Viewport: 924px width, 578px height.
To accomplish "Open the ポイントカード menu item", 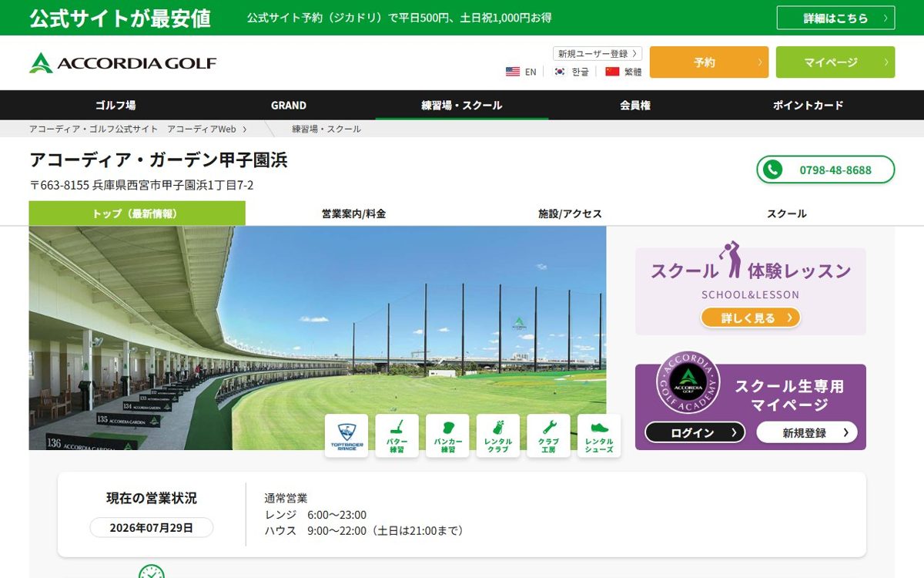I will (808, 106).
